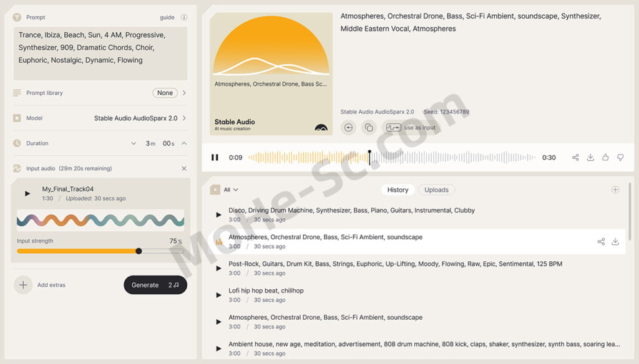This screenshot has height=364, width=639.
Task: Adjust the Input strength slider handle
Action: click(x=139, y=251)
